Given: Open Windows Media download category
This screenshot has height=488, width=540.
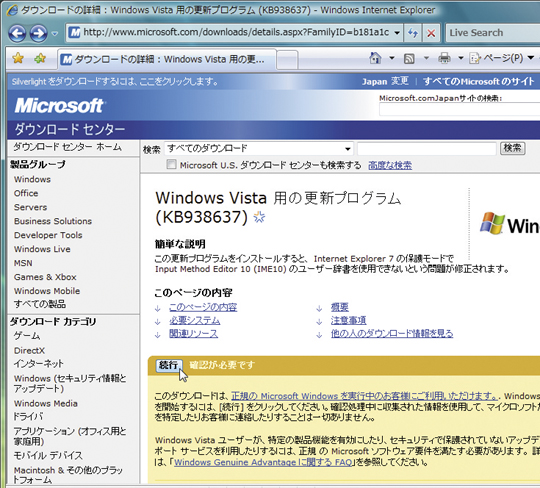Looking at the screenshot, I should [45, 403].
